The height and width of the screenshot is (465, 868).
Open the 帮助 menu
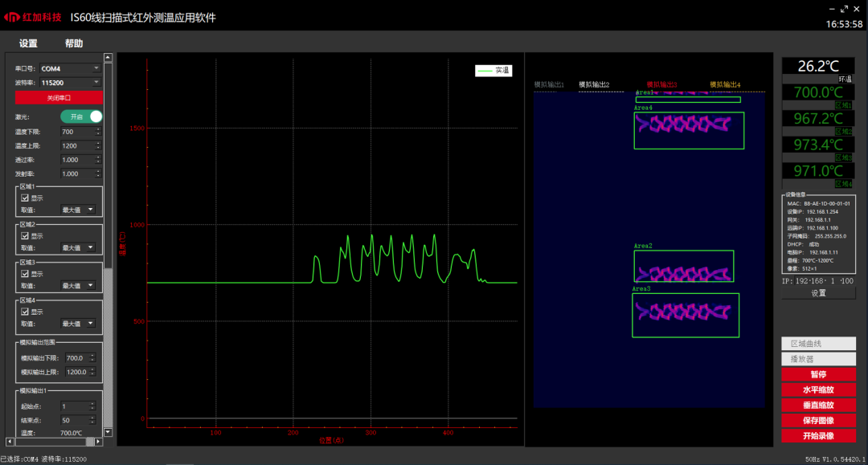[74, 43]
